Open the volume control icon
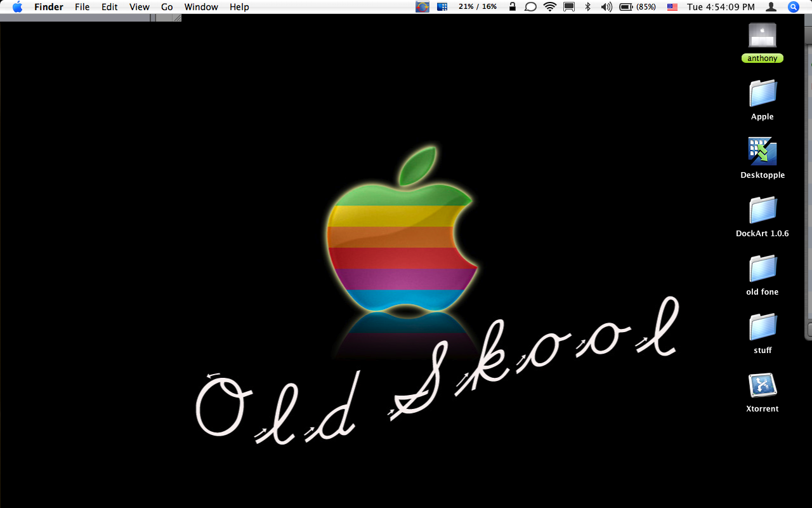This screenshot has width=812, height=508. pos(606,7)
